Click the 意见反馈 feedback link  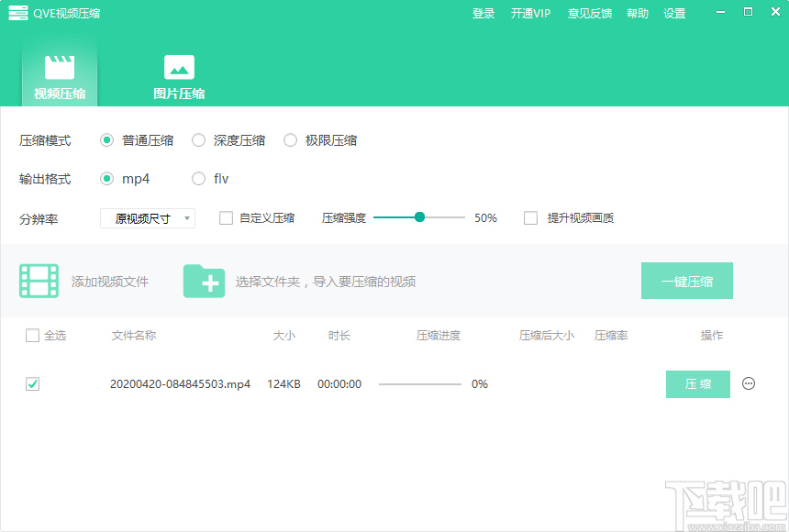589,13
